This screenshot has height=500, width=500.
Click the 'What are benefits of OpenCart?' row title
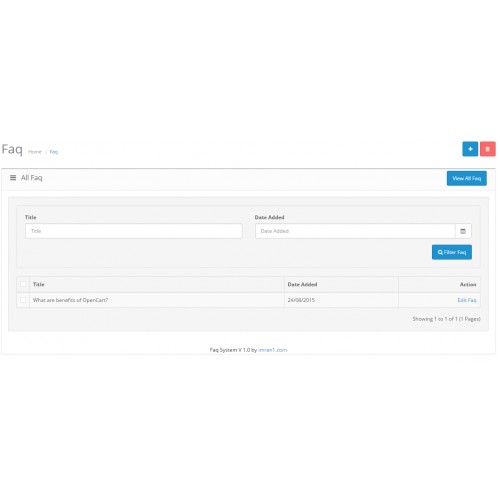tap(70, 300)
